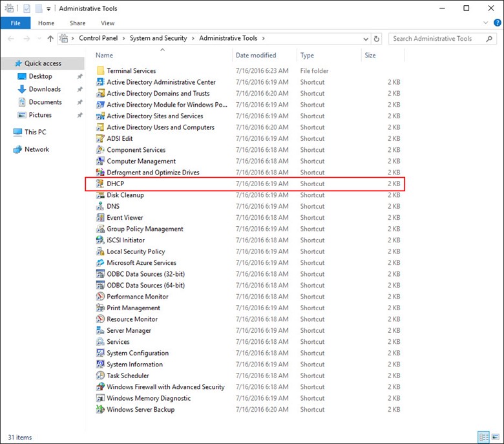Select the Microsoft Azure Services icon
This screenshot has height=444, width=504.
(x=100, y=262)
